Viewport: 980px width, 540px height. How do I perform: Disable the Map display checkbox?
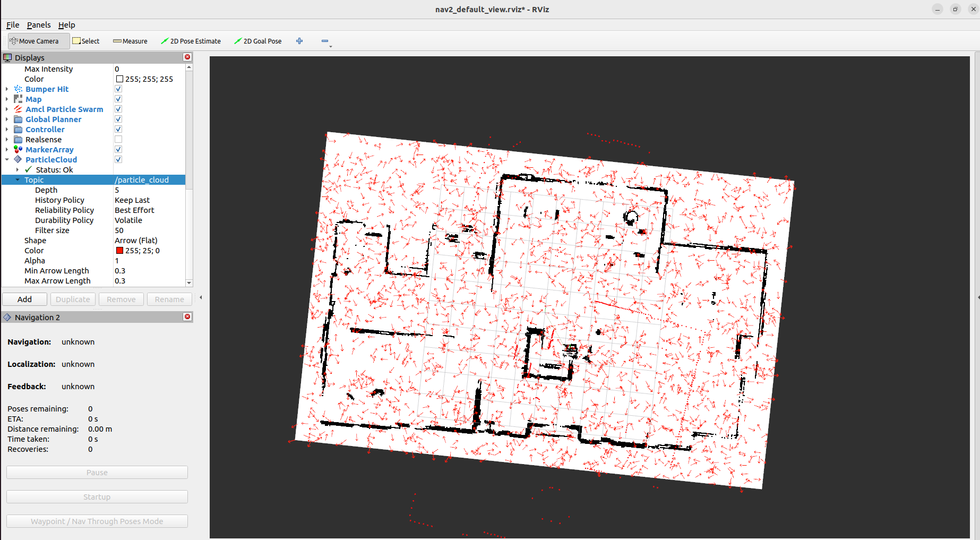pyautogui.click(x=118, y=99)
